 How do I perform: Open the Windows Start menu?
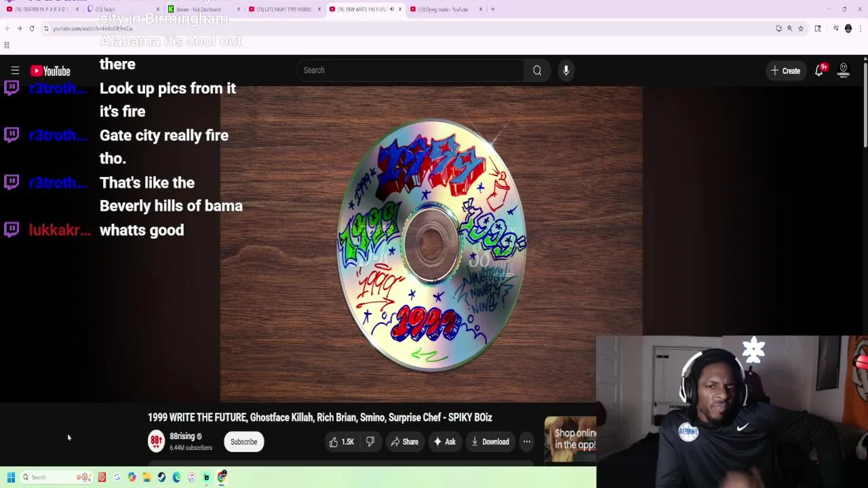click(x=11, y=477)
